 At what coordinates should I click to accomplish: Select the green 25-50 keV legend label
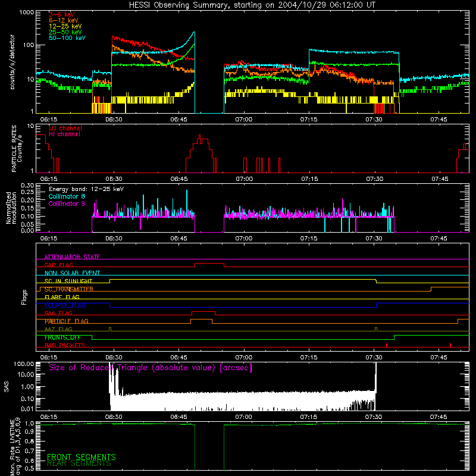click(x=65, y=32)
